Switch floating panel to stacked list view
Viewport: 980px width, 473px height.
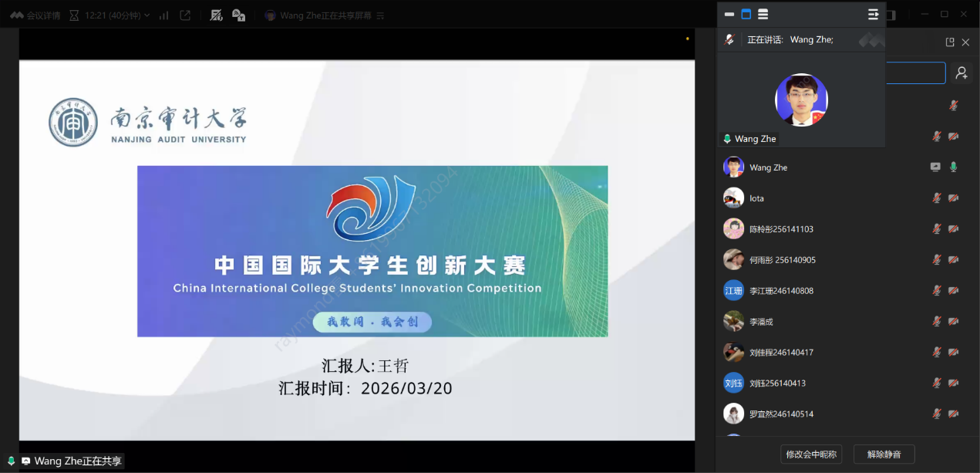pyautogui.click(x=763, y=14)
